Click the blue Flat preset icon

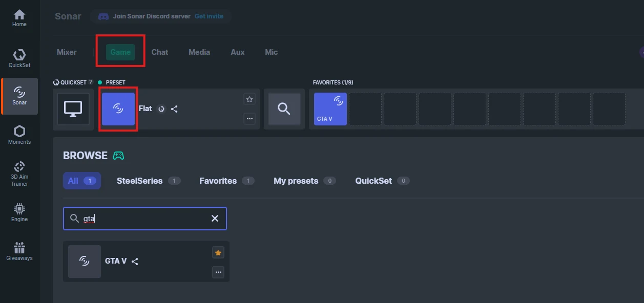(118, 109)
